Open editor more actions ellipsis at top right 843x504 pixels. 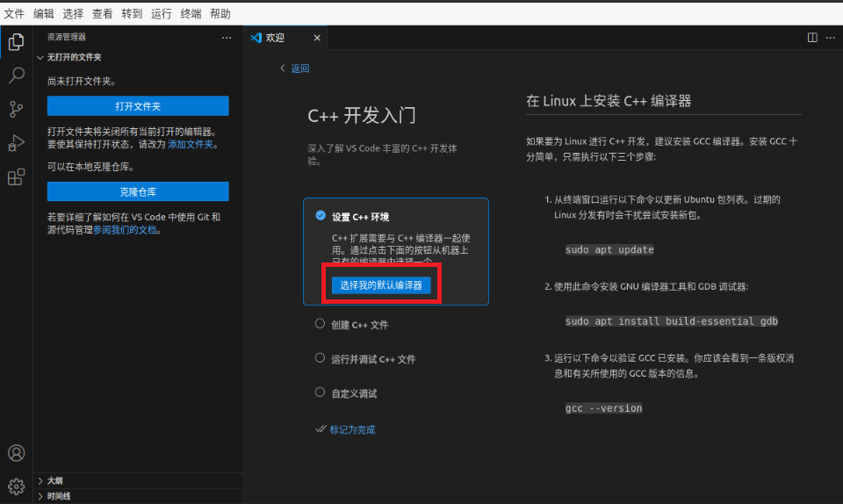[830, 38]
